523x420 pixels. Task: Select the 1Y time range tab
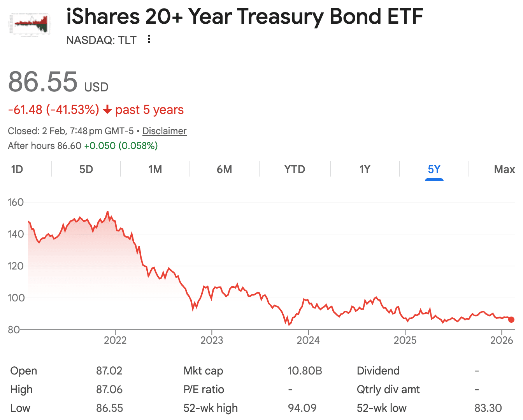365,170
